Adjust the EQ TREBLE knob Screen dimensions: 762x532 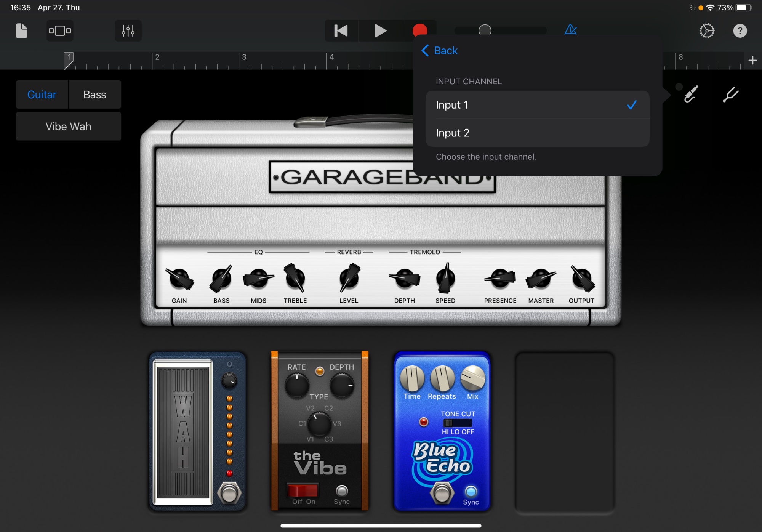tap(295, 278)
